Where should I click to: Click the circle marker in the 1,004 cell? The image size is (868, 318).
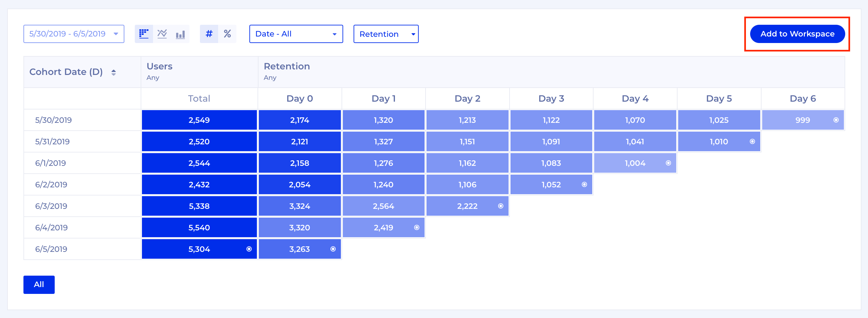[x=668, y=163]
